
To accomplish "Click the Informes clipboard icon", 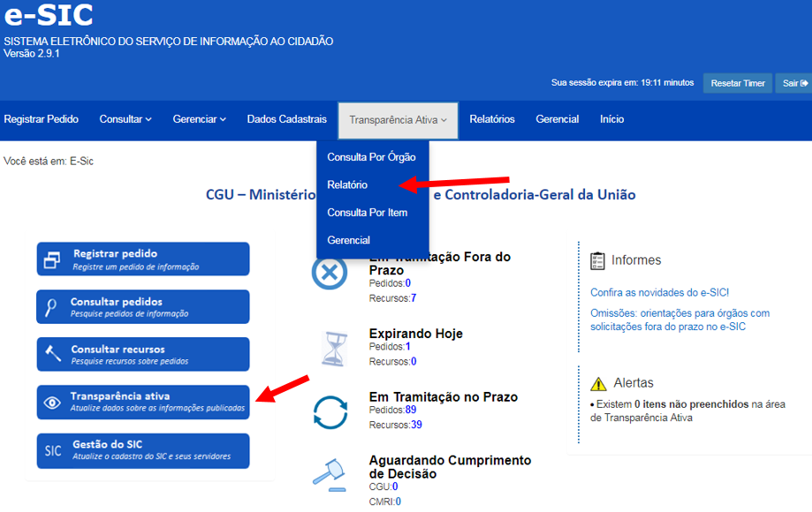I will point(597,260).
